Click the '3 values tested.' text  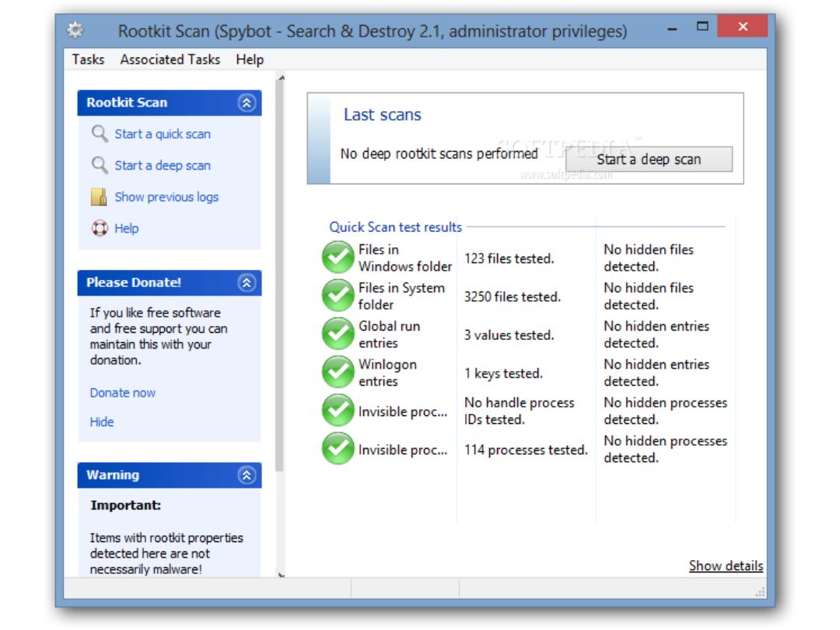pos(509,335)
